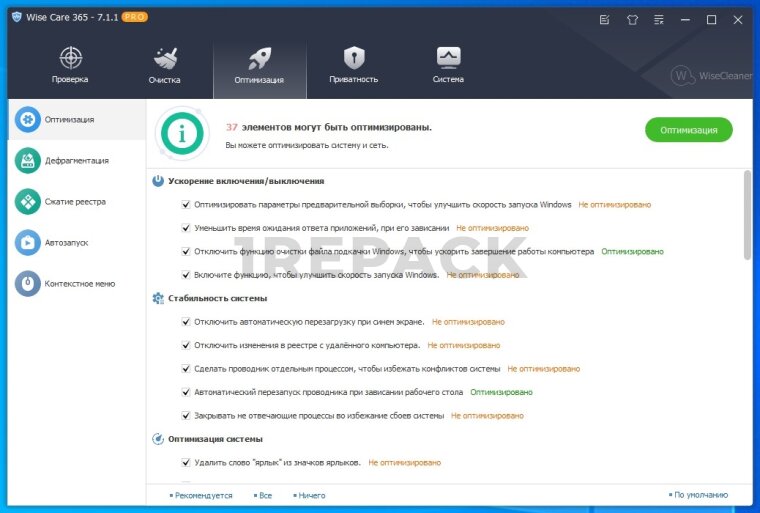Select Контекстное меню in the sidebar

tap(79, 283)
